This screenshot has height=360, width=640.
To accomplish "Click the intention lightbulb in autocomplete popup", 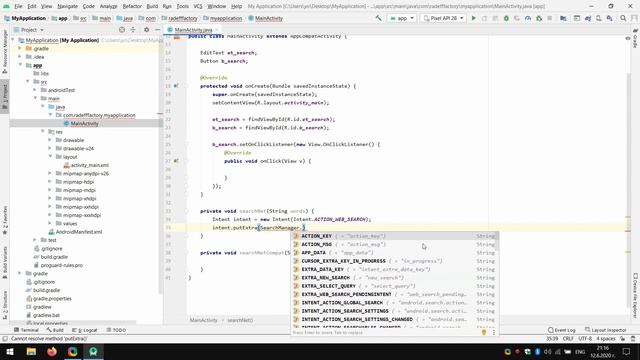I will [x=484, y=332].
